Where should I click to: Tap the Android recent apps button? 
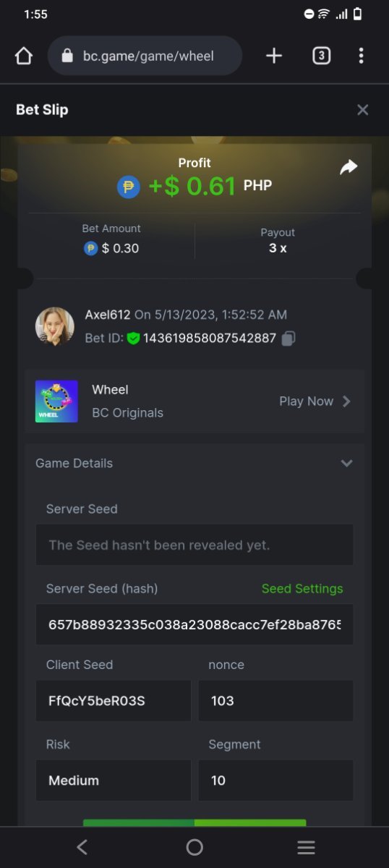pos(306,848)
